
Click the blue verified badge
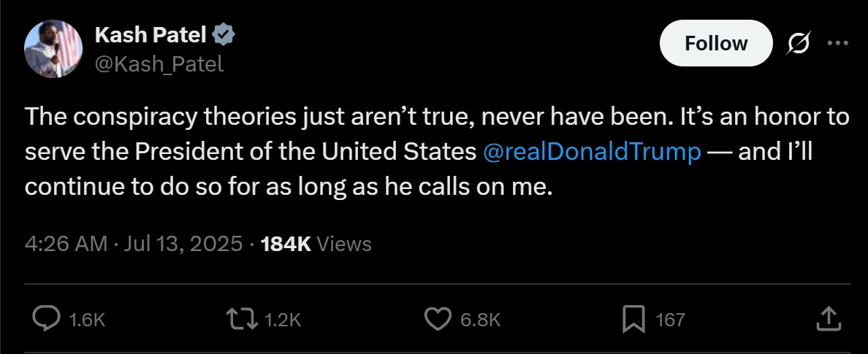(x=224, y=35)
